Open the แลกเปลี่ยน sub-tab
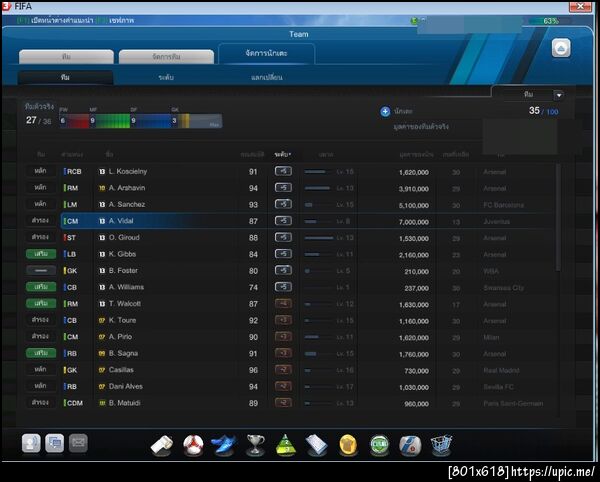600x482 pixels. pos(267,77)
